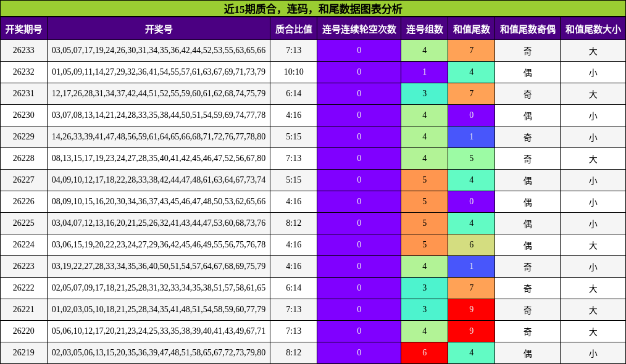Select period number 26233
626x364 pixels.
[23, 51]
